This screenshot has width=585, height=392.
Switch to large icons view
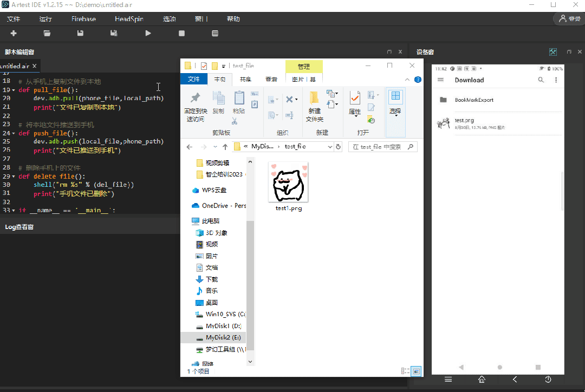(x=417, y=371)
